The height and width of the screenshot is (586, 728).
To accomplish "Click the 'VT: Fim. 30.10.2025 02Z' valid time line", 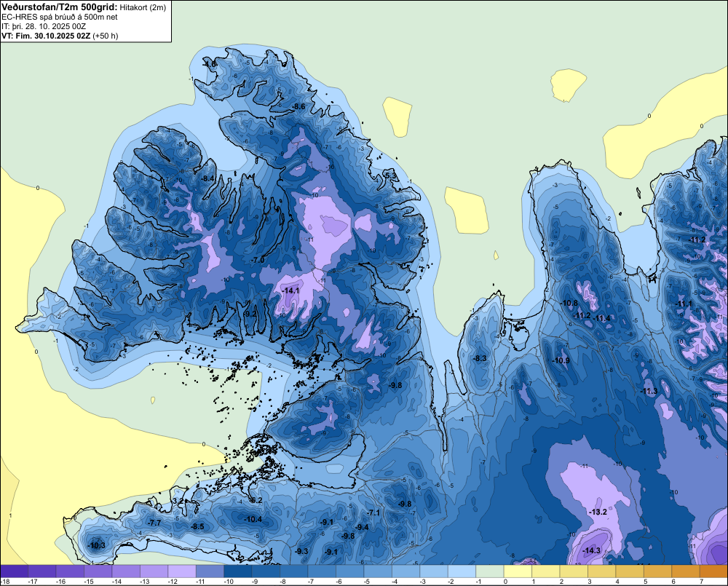I will [x=46, y=36].
